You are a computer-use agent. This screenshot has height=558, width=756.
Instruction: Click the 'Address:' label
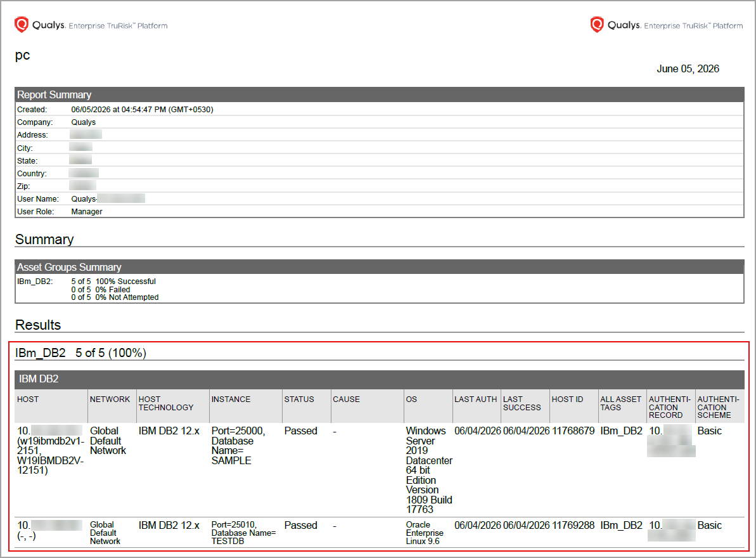(x=33, y=135)
